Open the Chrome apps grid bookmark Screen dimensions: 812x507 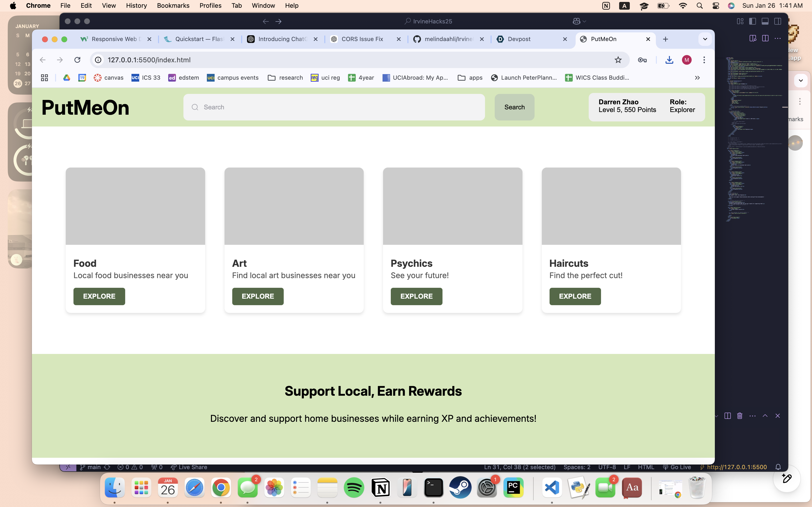click(44, 77)
